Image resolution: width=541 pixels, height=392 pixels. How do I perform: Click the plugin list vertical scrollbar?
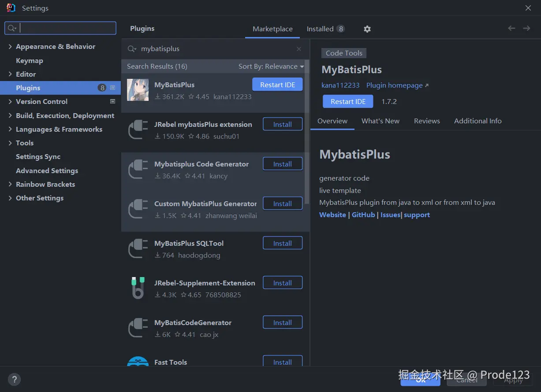pyautogui.click(x=307, y=132)
